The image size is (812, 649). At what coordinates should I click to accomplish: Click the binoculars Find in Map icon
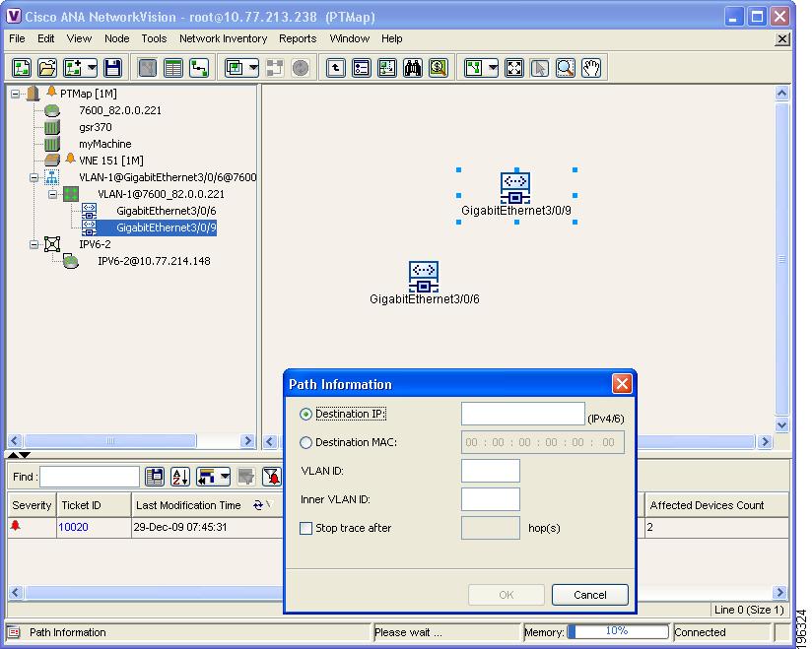tap(413, 68)
